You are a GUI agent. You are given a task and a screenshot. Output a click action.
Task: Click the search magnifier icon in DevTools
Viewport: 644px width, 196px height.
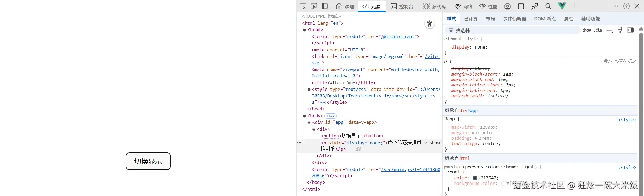[x=548, y=6]
